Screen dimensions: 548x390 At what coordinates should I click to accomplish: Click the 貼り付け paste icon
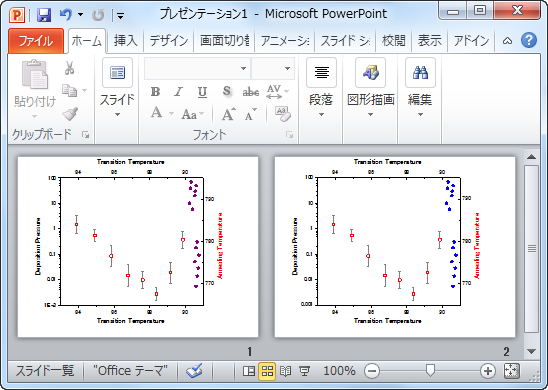35,74
